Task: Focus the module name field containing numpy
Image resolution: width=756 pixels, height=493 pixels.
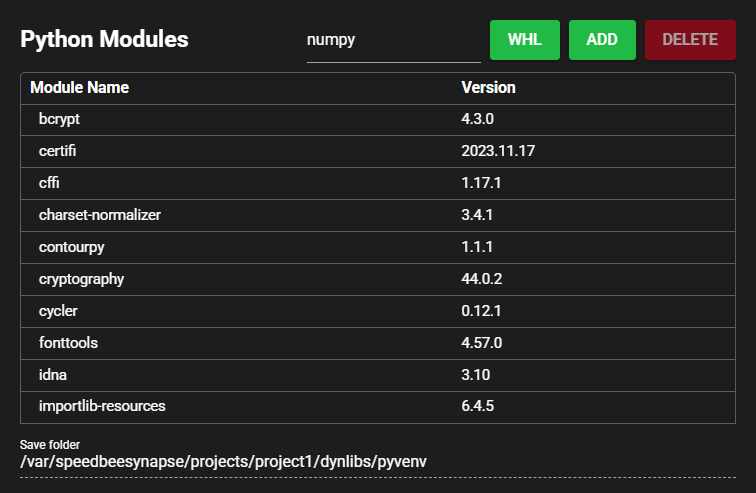Action: click(x=393, y=41)
